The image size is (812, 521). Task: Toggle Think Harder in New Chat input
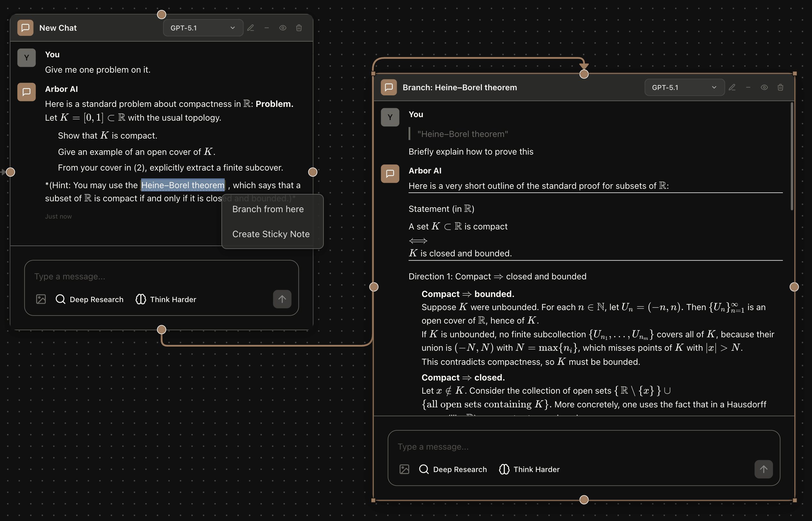[x=166, y=299]
